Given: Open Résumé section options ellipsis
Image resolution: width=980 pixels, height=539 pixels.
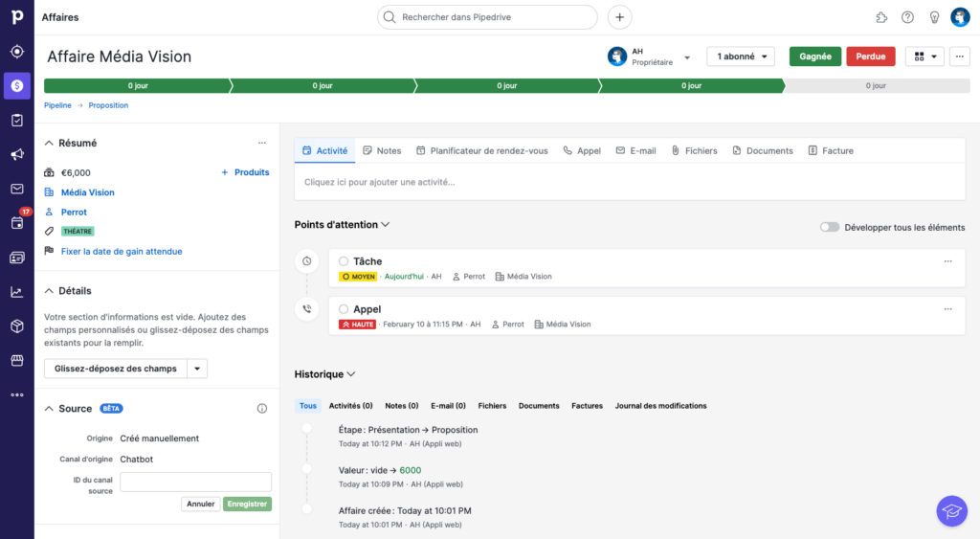Looking at the screenshot, I should point(262,144).
